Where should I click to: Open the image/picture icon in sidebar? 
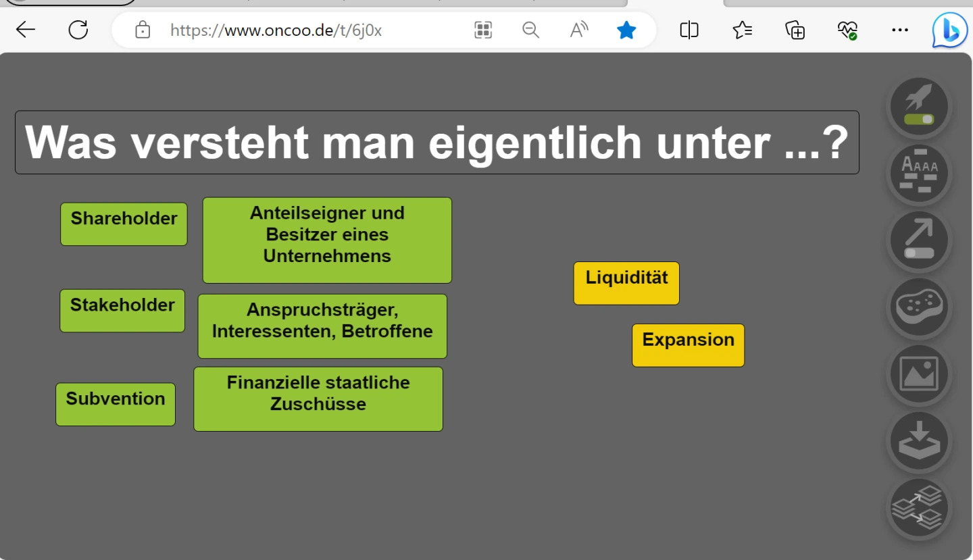click(x=919, y=375)
